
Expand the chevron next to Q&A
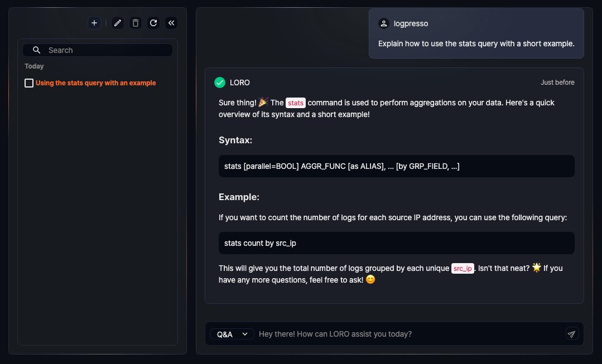click(244, 333)
